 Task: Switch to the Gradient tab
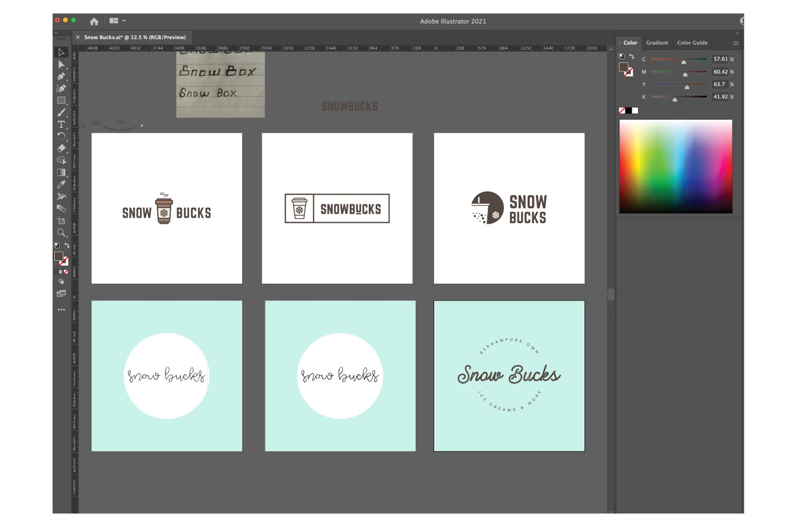(x=657, y=43)
